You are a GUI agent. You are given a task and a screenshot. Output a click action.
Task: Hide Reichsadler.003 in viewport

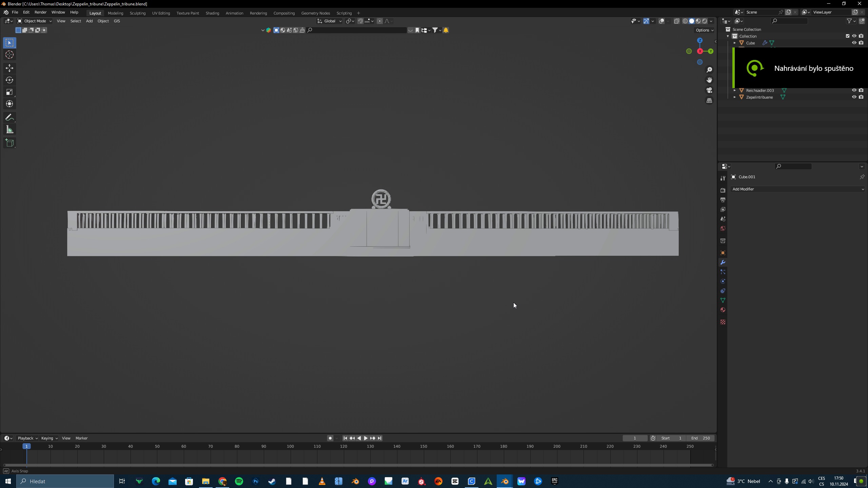pyautogui.click(x=854, y=90)
